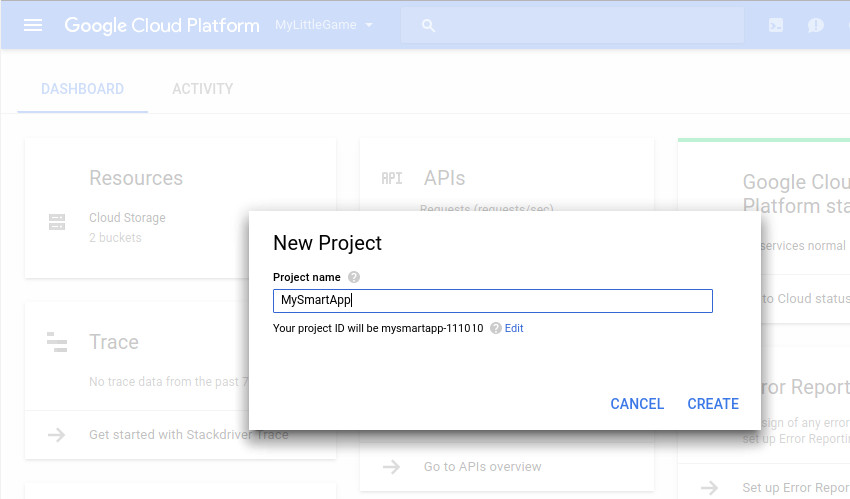The width and height of the screenshot is (850, 499).
Task: Click the Trace card icon
Action: (x=57, y=342)
